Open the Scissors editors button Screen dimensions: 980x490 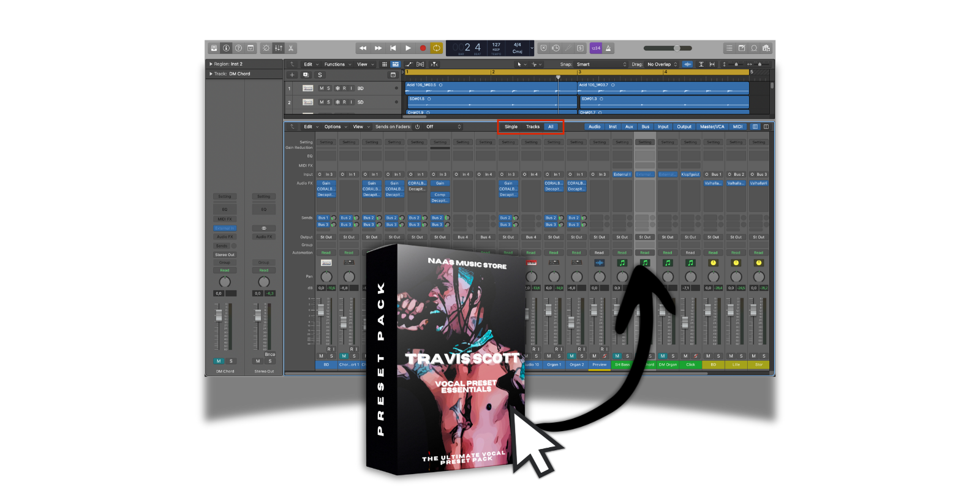pyautogui.click(x=291, y=48)
